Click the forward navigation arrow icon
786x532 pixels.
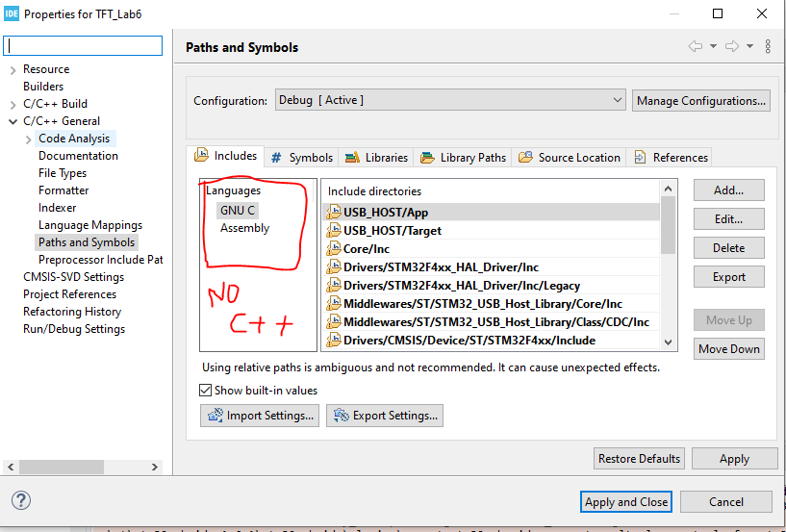click(732, 46)
